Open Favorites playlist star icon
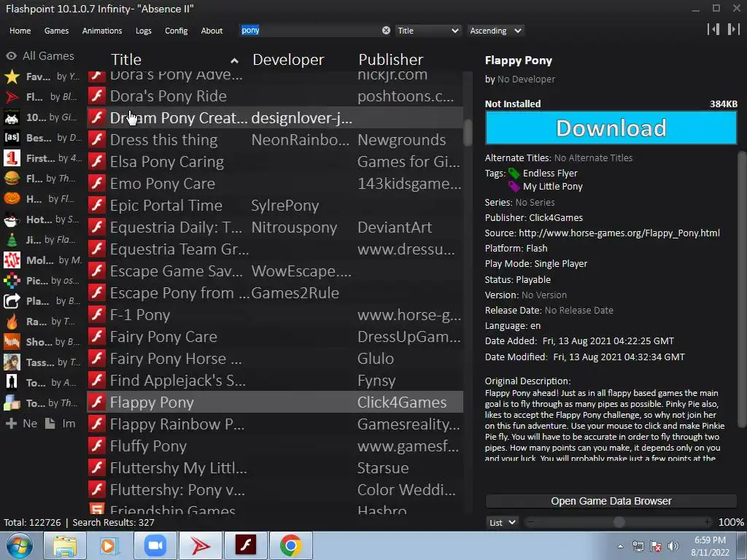This screenshot has width=747, height=560. tap(12, 77)
